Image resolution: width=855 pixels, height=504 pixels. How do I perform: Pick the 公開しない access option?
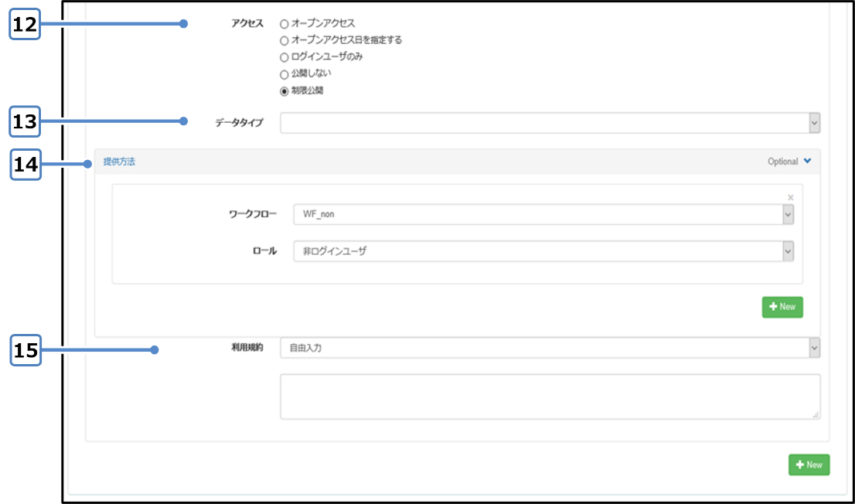(x=284, y=74)
